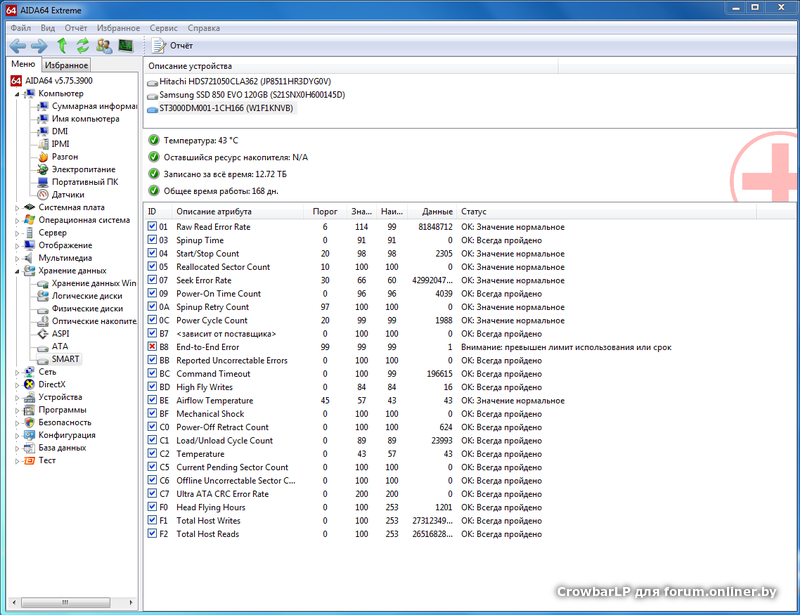Open the Избранное menu in menu bar

click(118, 28)
